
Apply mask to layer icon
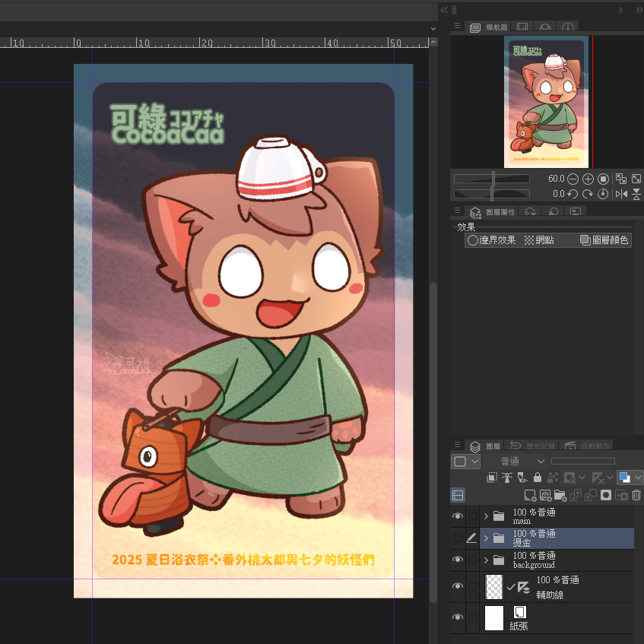tap(621, 495)
